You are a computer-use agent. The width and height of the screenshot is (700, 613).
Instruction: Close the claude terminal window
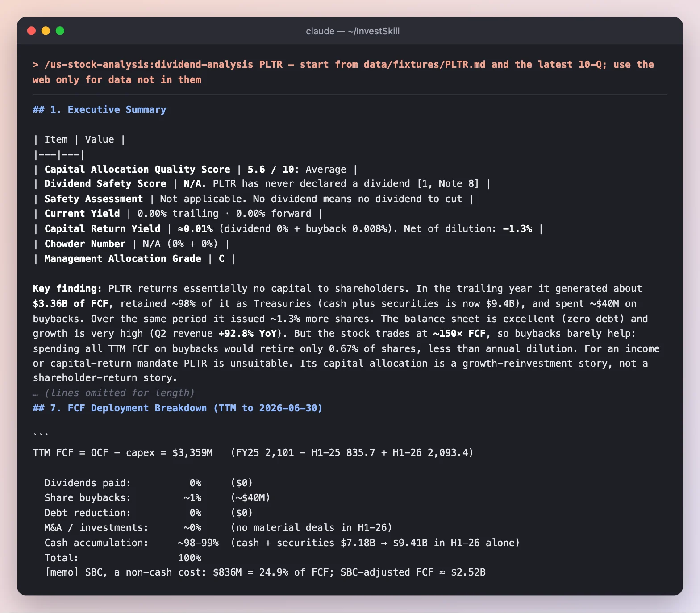pyautogui.click(x=31, y=31)
